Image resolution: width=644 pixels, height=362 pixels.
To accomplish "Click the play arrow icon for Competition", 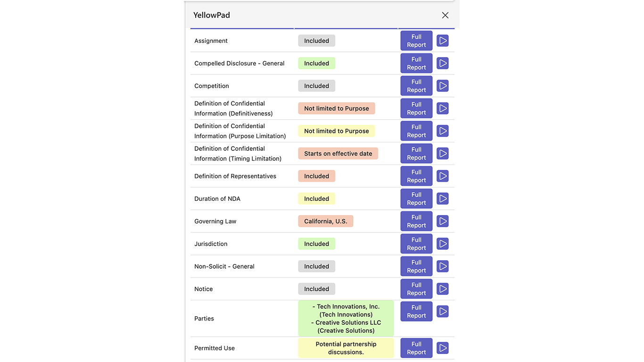I will (x=442, y=86).
